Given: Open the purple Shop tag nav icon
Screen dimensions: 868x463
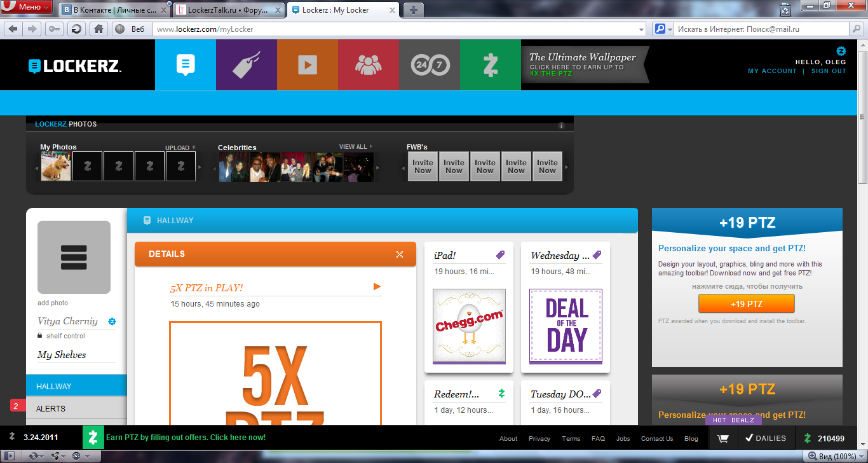Looking at the screenshot, I should point(247,65).
